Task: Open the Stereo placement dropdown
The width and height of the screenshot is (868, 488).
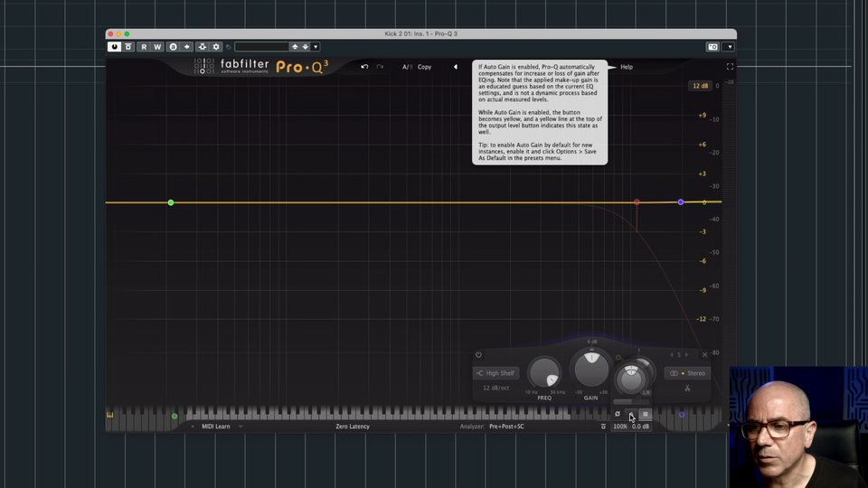Action: click(687, 373)
